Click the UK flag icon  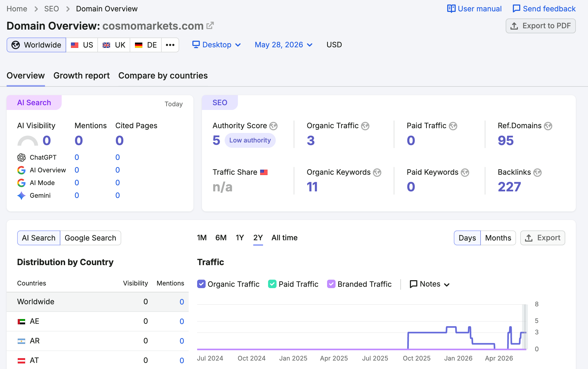(x=106, y=45)
